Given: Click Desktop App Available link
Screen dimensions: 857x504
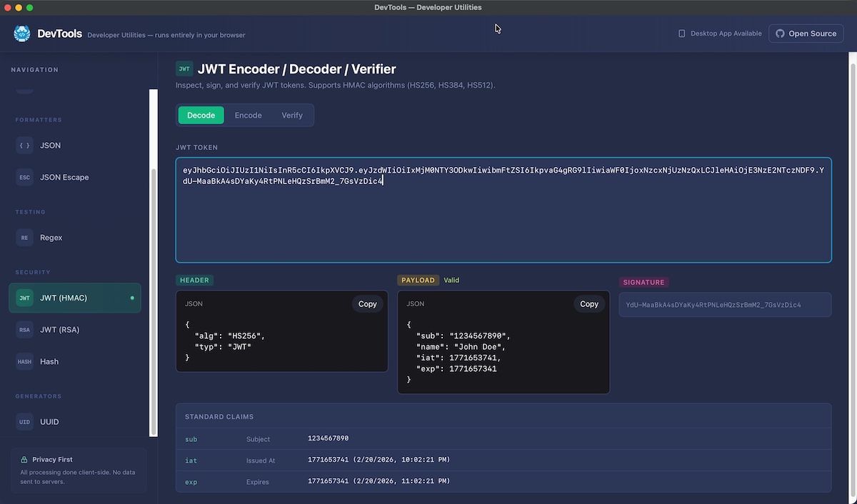Looking at the screenshot, I should (720, 34).
